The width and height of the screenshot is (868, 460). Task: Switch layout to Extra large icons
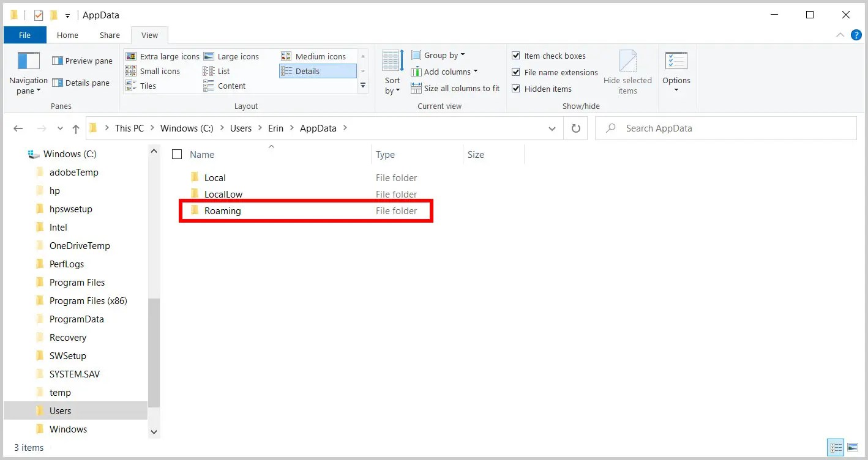tap(162, 56)
